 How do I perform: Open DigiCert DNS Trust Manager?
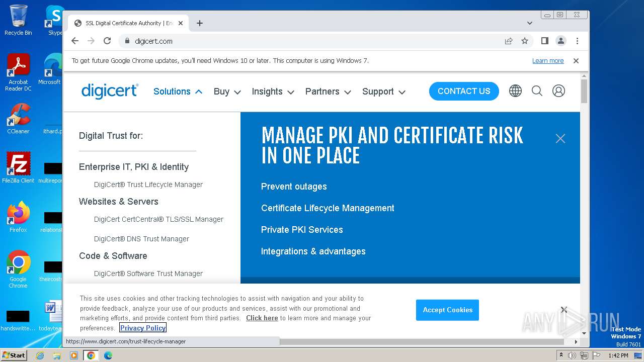coord(141,239)
